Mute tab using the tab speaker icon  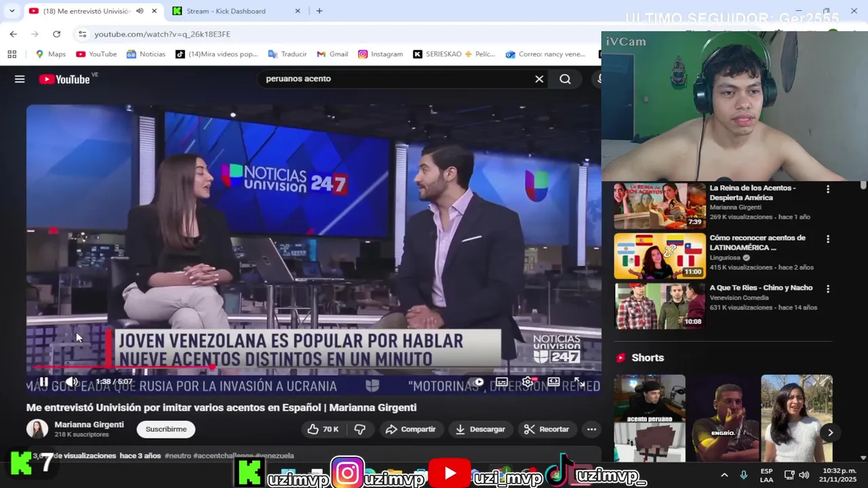(x=139, y=11)
